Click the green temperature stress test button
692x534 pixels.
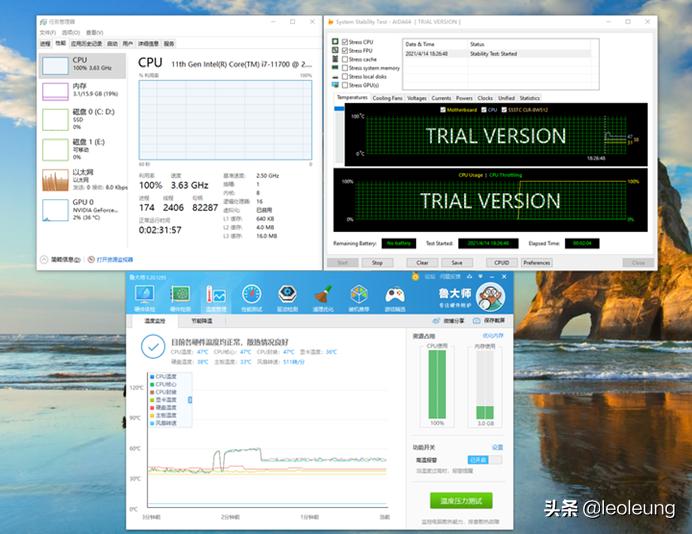(x=460, y=499)
